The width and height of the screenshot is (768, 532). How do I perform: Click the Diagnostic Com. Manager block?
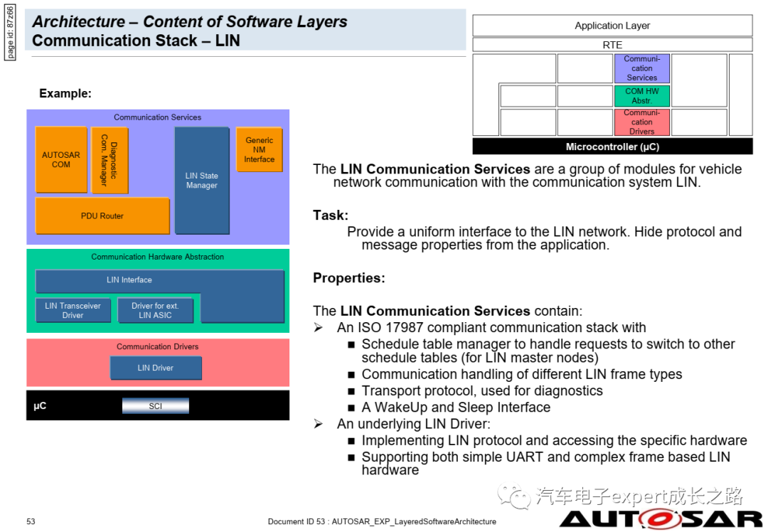click(x=110, y=160)
